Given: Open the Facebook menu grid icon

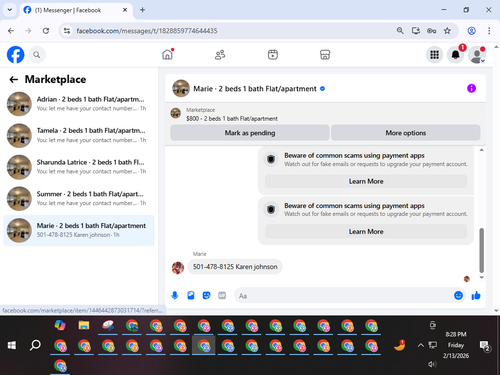Looking at the screenshot, I should pyautogui.click(x=434, y=55).
